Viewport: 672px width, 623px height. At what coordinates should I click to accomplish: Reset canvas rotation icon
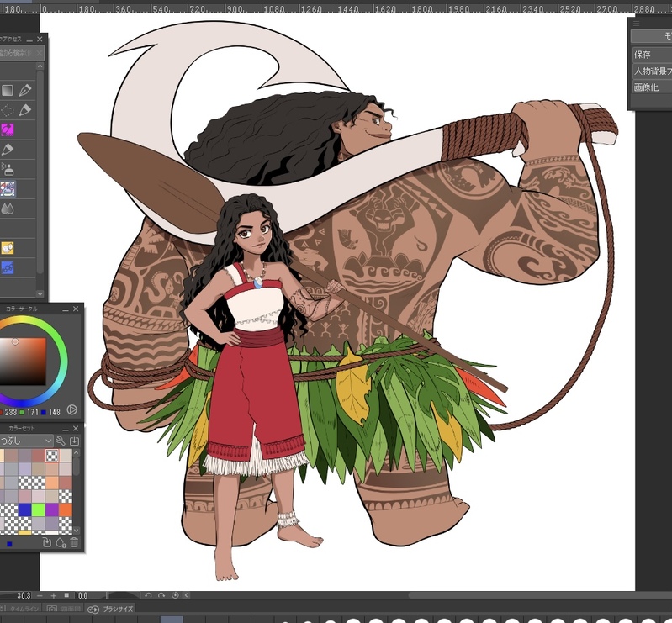tap(175, 595)
